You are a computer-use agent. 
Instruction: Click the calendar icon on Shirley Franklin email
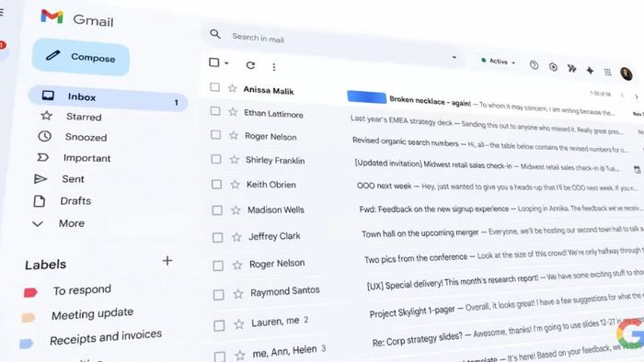(x=637, y=170)
